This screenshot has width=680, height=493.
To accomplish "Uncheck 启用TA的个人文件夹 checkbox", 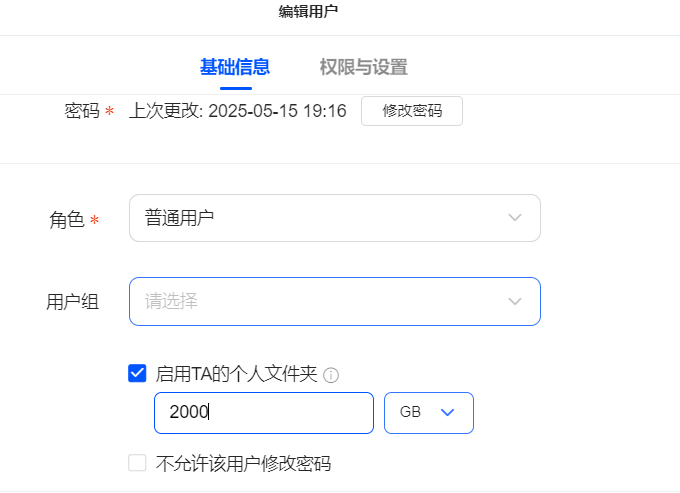I will 137,373.
